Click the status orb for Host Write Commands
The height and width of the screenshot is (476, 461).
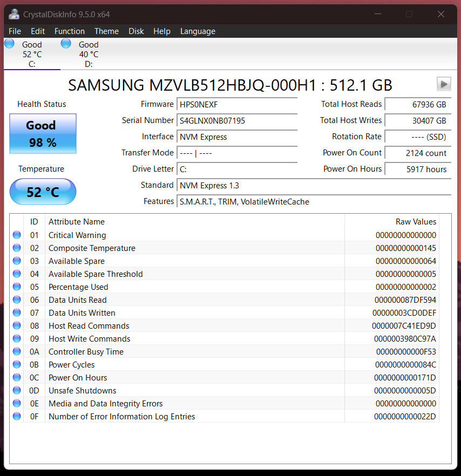pos(17,338)
